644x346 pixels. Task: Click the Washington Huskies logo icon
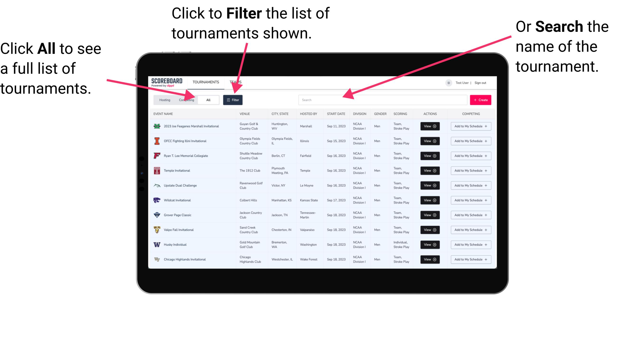pos(157,245)
